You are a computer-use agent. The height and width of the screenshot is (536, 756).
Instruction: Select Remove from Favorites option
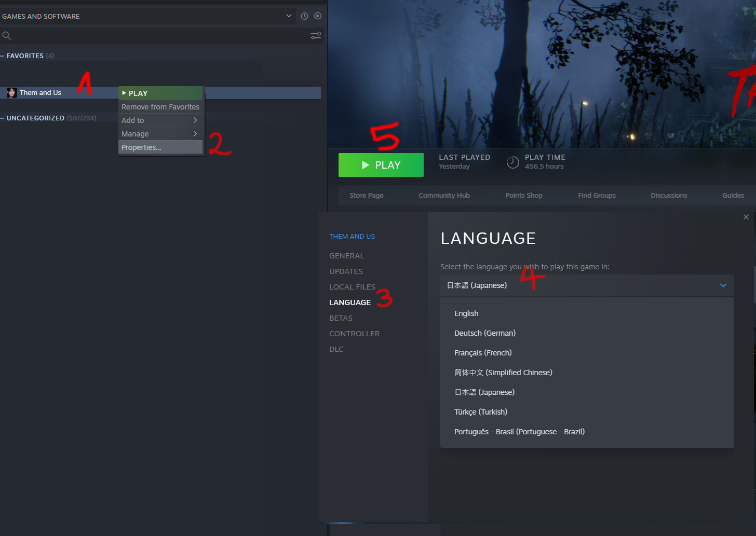160,107
